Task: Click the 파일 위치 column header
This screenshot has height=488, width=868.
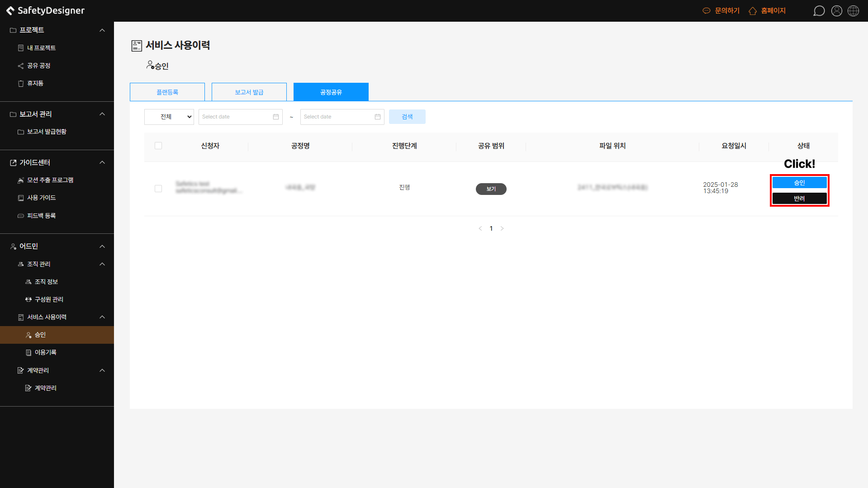Action: [x=612, y=146]
